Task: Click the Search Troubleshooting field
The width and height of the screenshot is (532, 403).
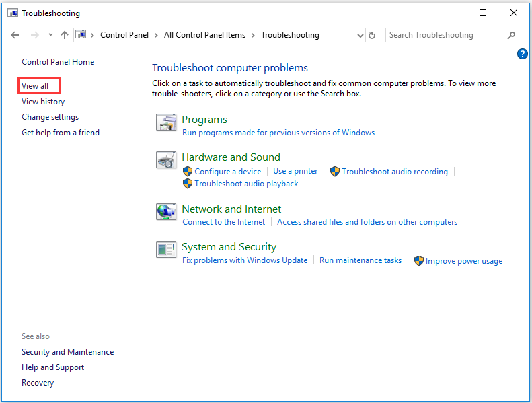Action: pyautogui.click(x=453, y=35)
